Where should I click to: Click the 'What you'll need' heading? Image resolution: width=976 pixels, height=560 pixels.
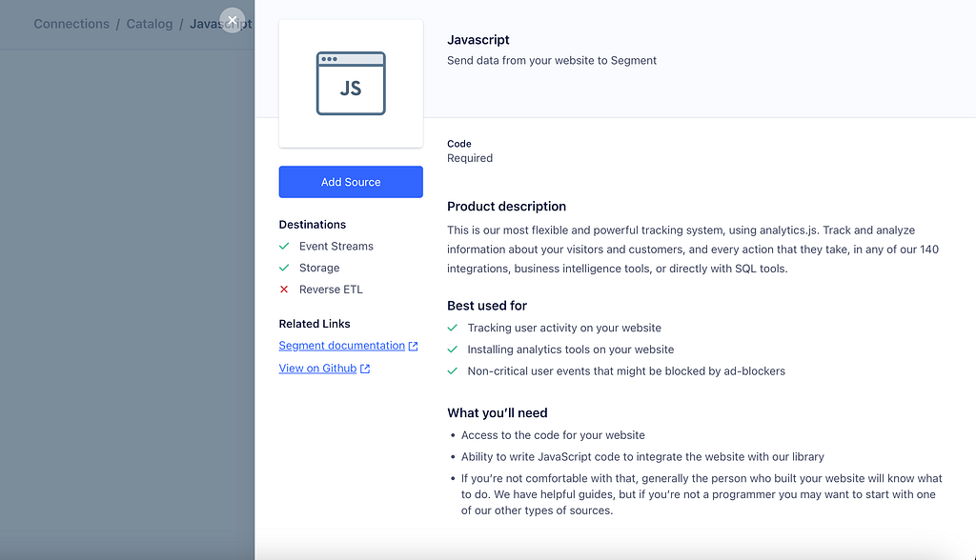[x=498, y=412]
